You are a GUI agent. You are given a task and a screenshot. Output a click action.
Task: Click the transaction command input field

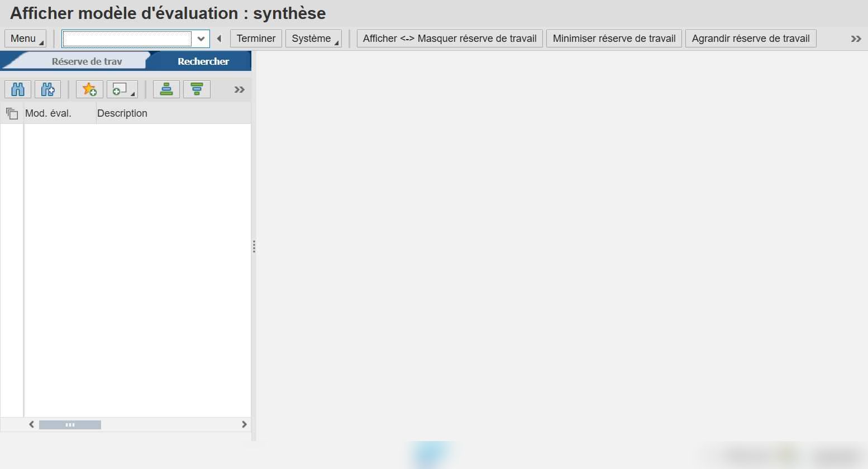coord(127,39)
